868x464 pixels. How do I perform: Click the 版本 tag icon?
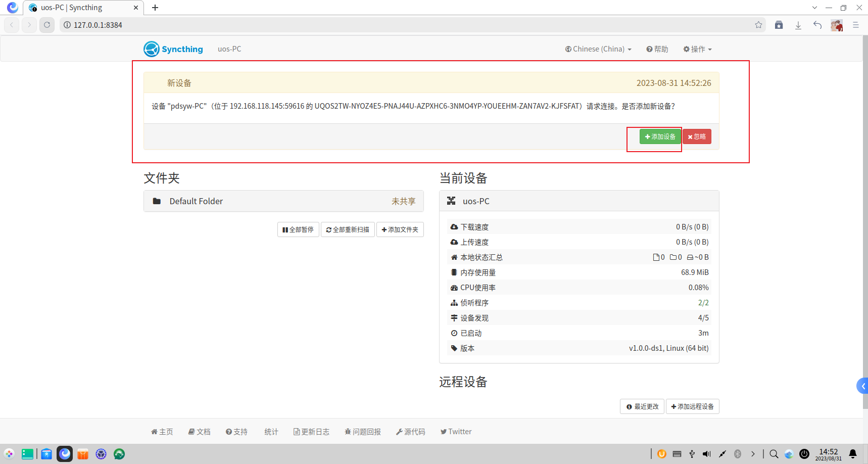pyautogui.click(x=454, y=348)
